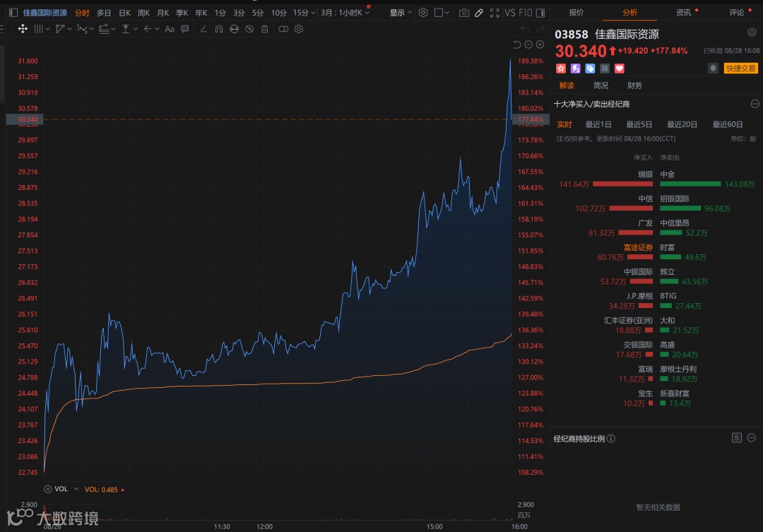The width and height of the screenshot is (763, 532).
Task: Select the 5分 five-minute interval
Action: coord(257,13)
